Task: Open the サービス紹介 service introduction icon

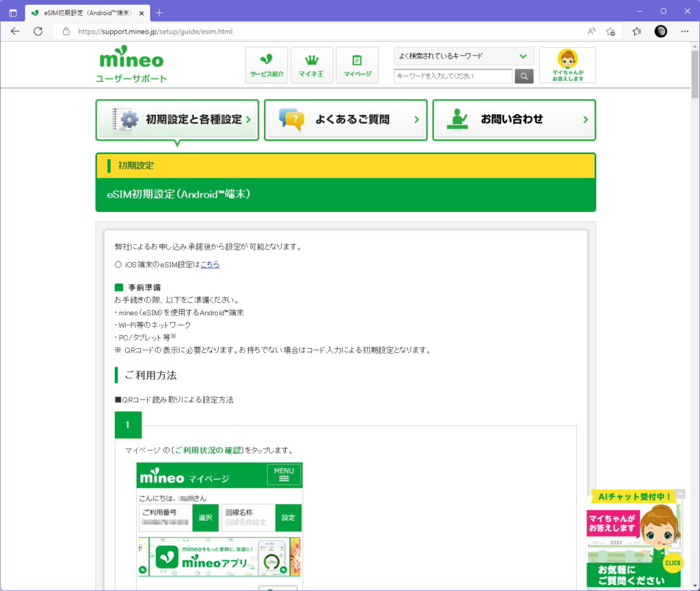Action: click(x=267, y=65)
